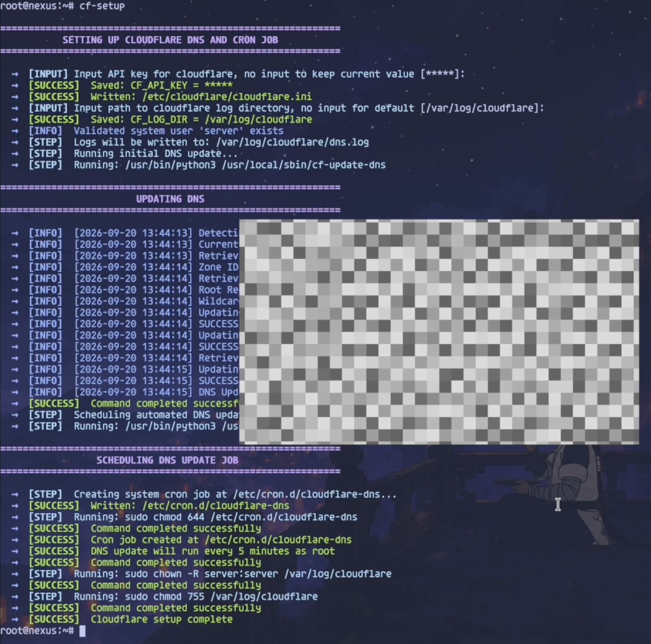Click the log line starting 'DNS Upd'
Viewport: 651px width, 644px height.
[x=125, y=392]
